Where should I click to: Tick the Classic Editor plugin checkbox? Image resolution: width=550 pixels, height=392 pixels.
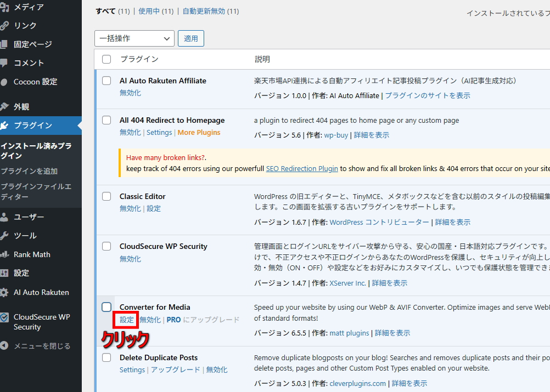click(106, 196)
